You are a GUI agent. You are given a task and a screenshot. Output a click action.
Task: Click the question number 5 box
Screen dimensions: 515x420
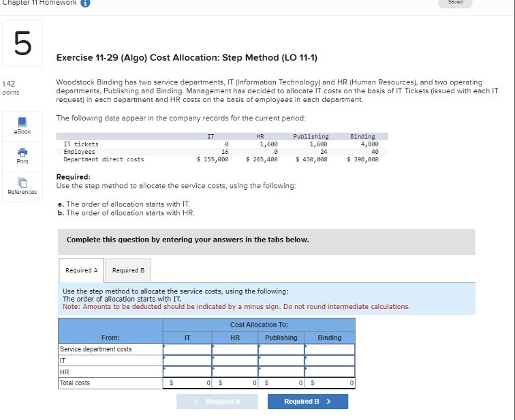point(22,44)
